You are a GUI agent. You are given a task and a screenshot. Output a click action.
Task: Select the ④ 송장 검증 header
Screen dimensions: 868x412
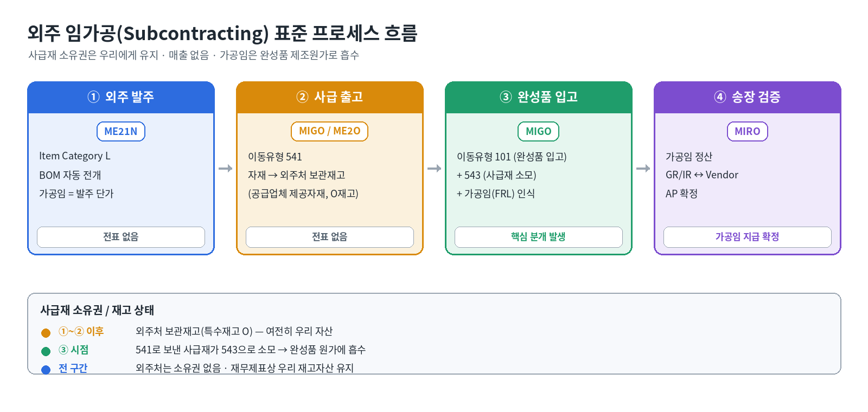748,97
